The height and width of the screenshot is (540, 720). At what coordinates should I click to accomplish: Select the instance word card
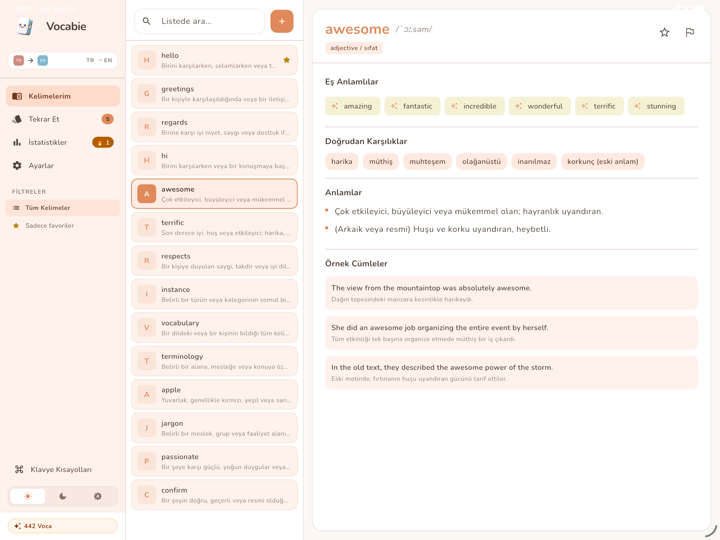pos(214,294)
